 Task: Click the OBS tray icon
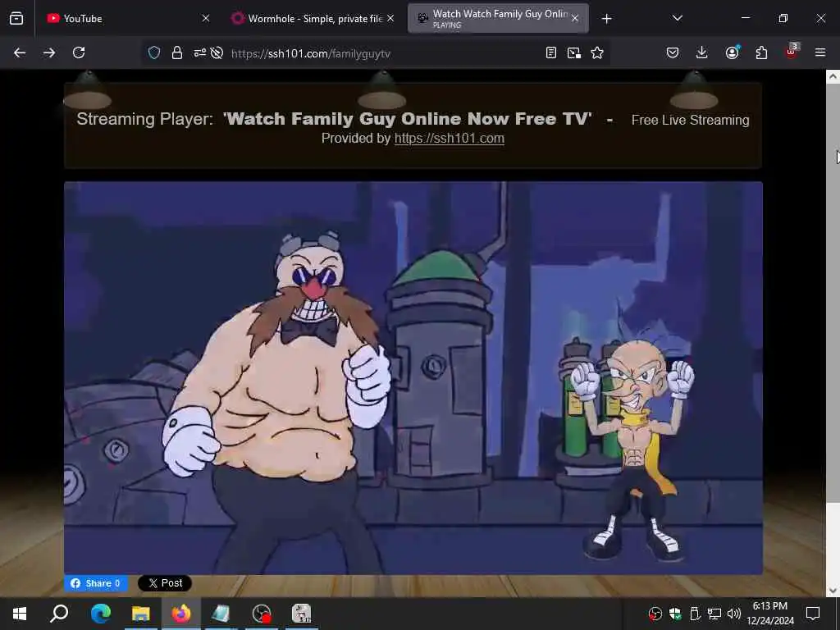click(655, 614)
